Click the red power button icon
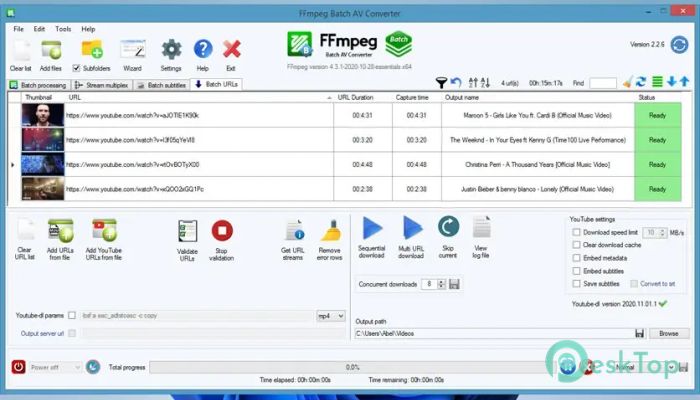Screen dimensions: 700x400 (18, 367)
